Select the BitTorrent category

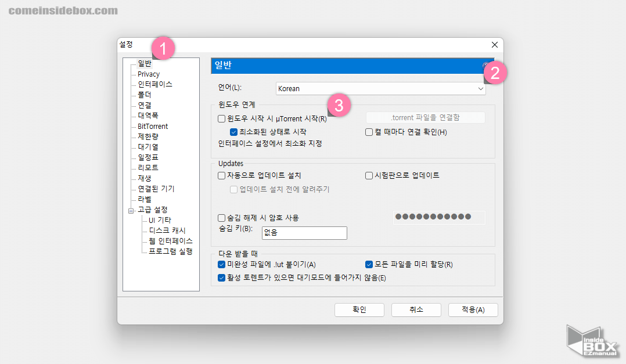coord(153,126)
